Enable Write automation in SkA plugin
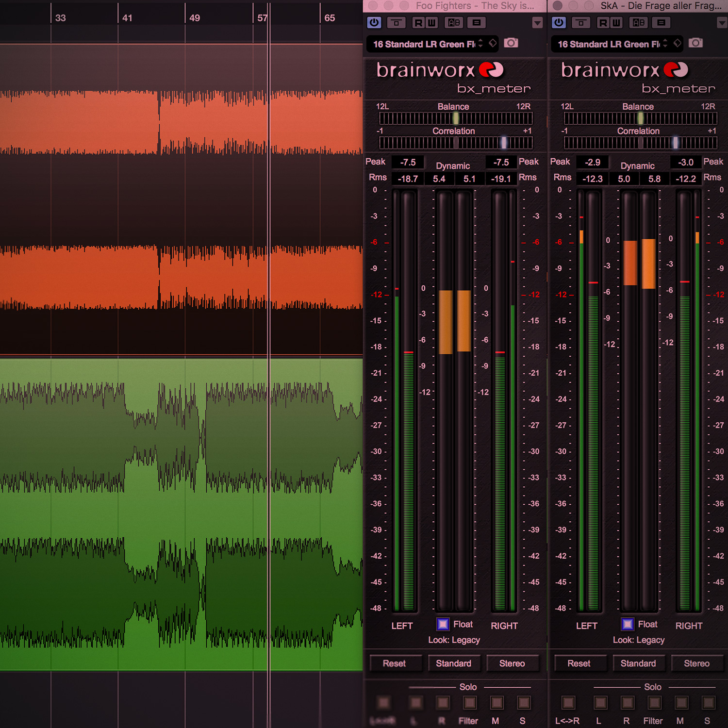Screen dimensions: 728x728 tap(616, 22)
